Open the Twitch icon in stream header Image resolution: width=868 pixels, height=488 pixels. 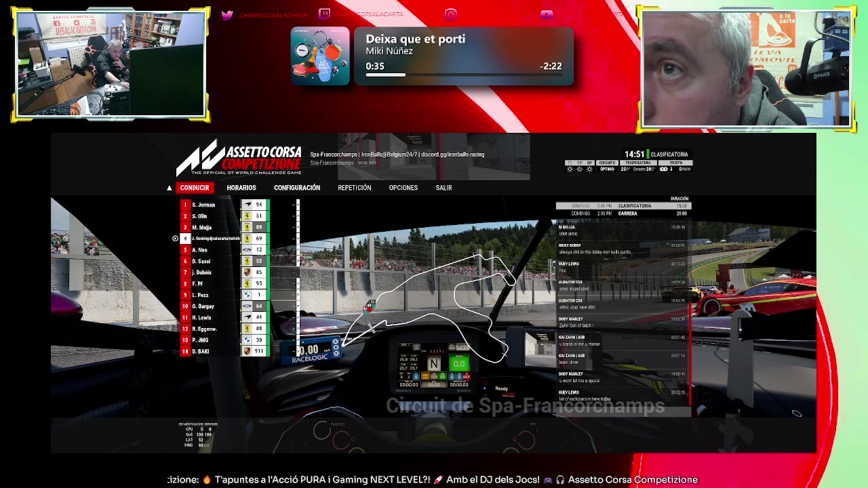click(x=325, y=14)
